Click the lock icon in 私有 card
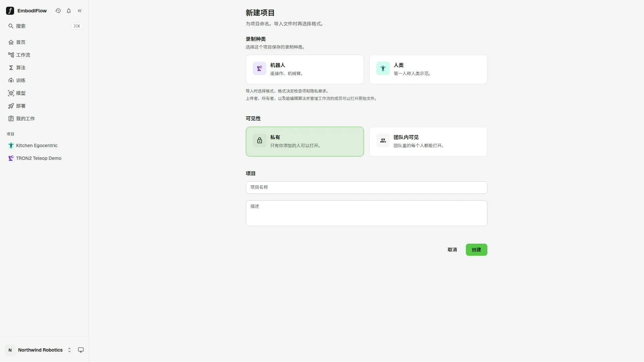The image size is (644, 362). tap(260, 140)
